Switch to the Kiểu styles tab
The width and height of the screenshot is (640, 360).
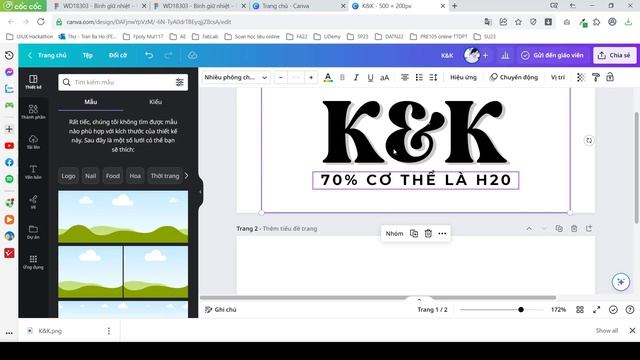pyautogui.click(x=156, y=102)
